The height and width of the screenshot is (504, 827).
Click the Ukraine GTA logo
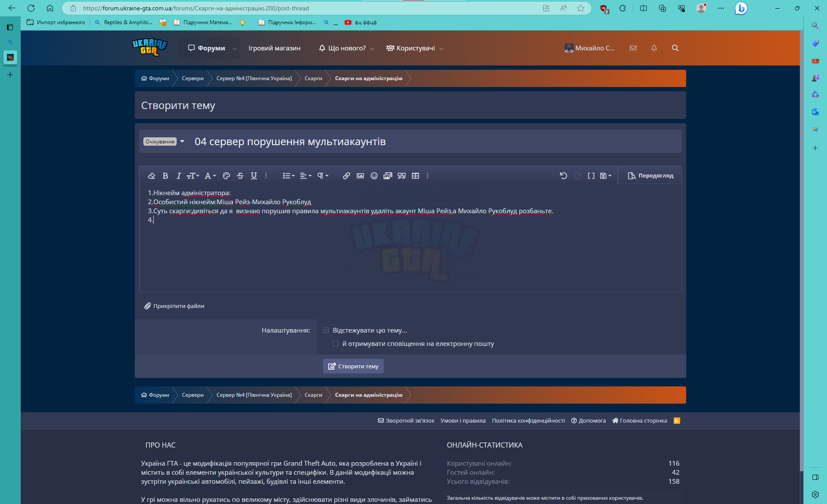(x=149, y=47)
